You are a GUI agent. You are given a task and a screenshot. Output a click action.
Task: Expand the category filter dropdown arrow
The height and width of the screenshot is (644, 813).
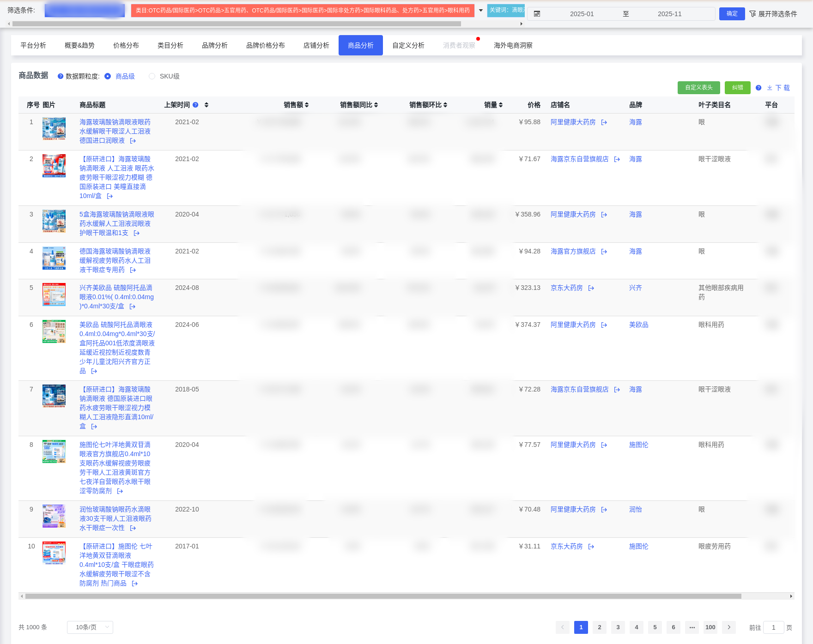point(481,10)
